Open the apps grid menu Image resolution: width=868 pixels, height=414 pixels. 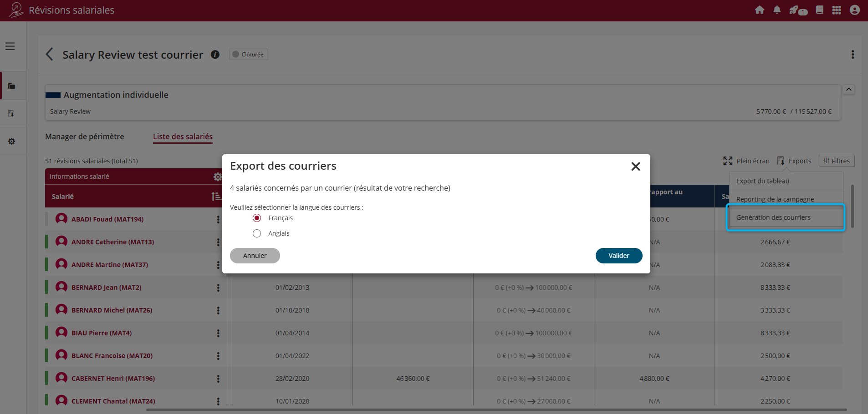coord(837,10)
